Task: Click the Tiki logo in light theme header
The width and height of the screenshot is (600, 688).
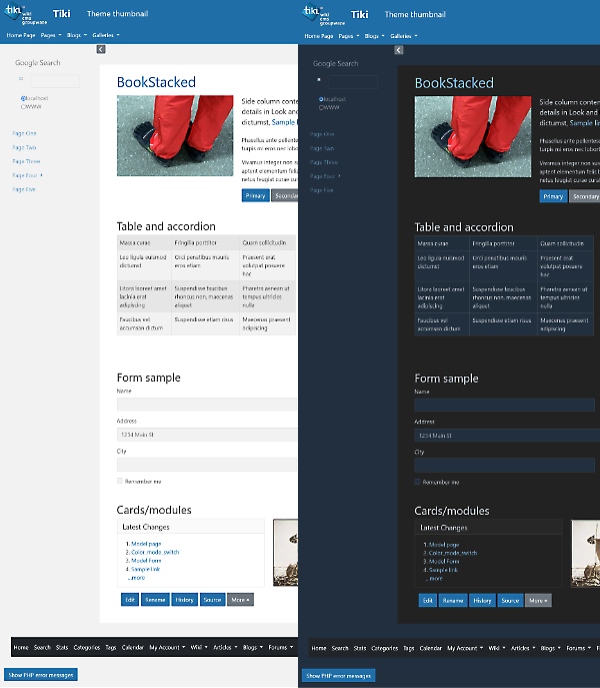Action: tap(22, 14)
